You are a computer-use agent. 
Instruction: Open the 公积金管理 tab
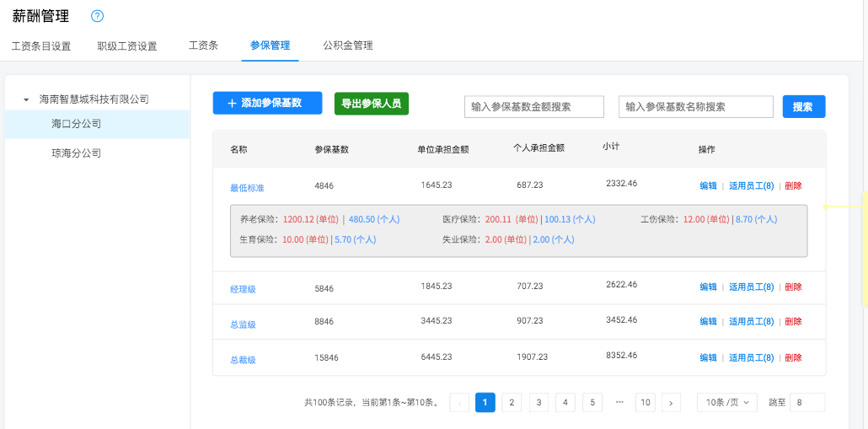pyautogui.click(x=348, y=46)
